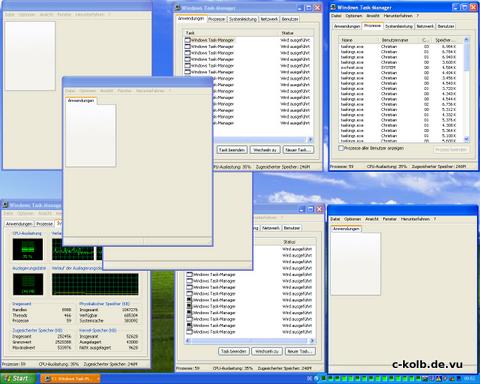Click the Start button on the taskbar
The height and width of the screenshot is (384, 480).
click(17, 379)
